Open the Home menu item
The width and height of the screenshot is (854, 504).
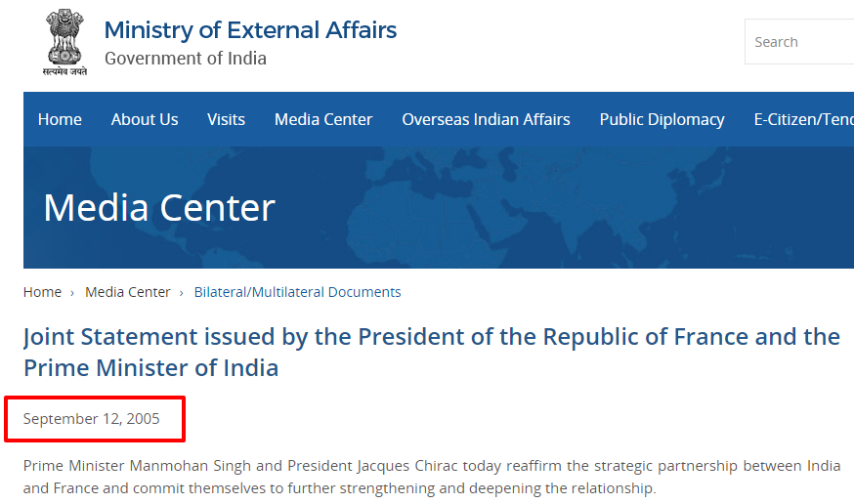60,119
